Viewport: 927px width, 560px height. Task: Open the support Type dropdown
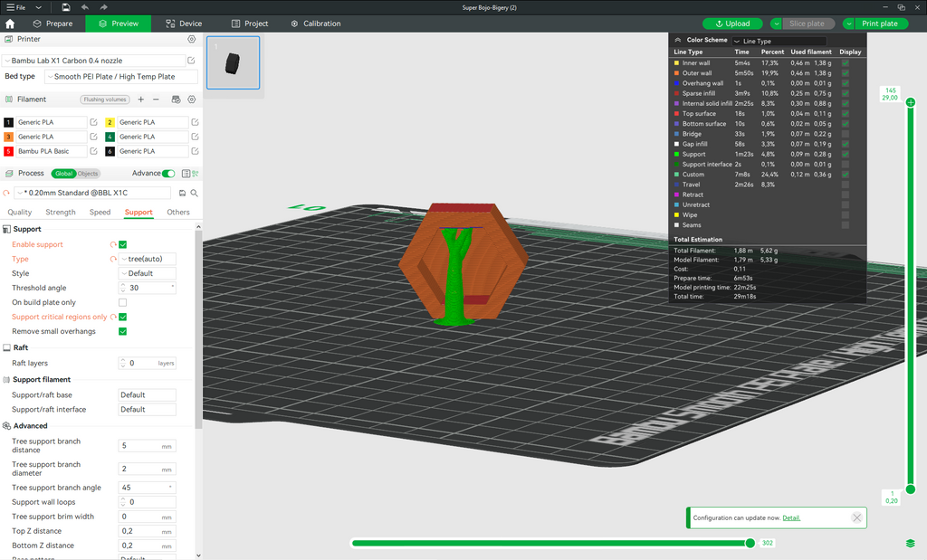coord(148,259)
